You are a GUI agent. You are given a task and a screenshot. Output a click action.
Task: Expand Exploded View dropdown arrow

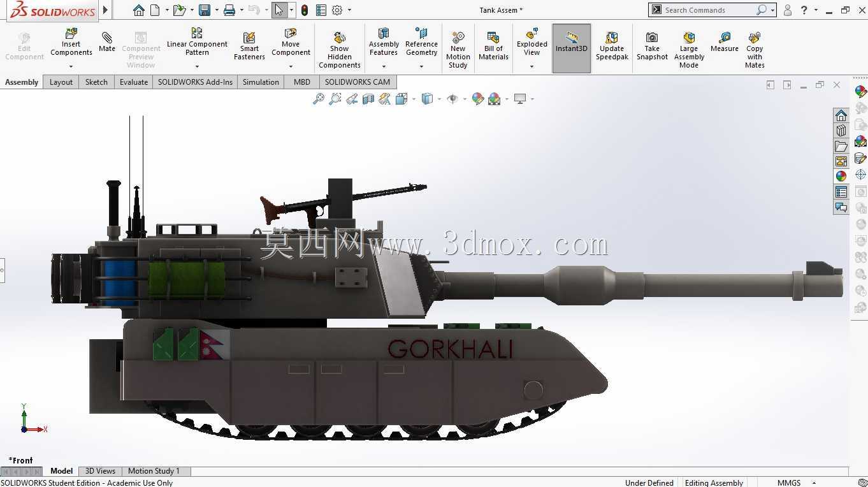[x=532, y=66]
